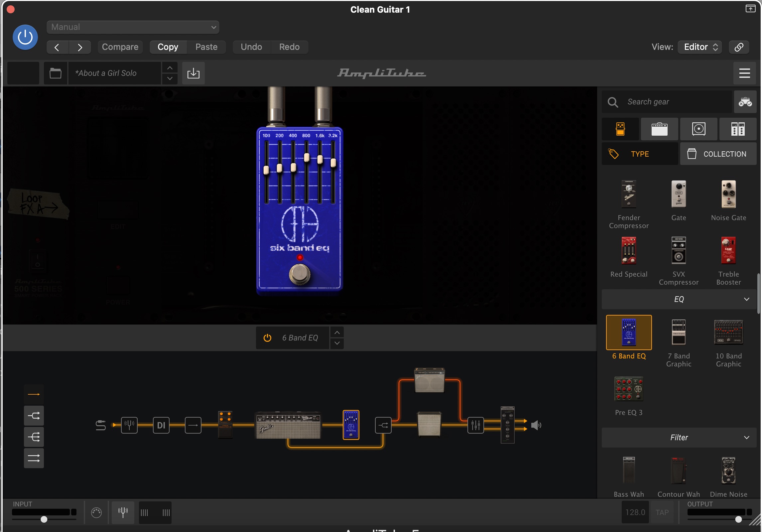Screen dimensions: 762x532
Task: Switch to the COLLECTION filter tab
Action: tap(718, 154)
